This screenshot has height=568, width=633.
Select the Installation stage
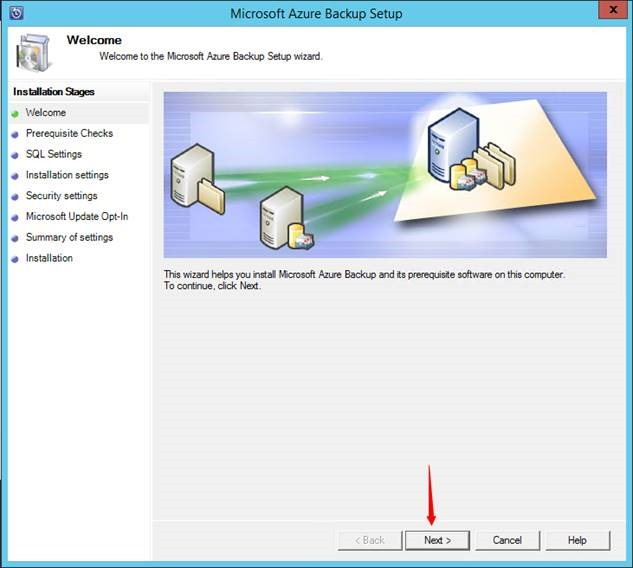tap(49, 258)
